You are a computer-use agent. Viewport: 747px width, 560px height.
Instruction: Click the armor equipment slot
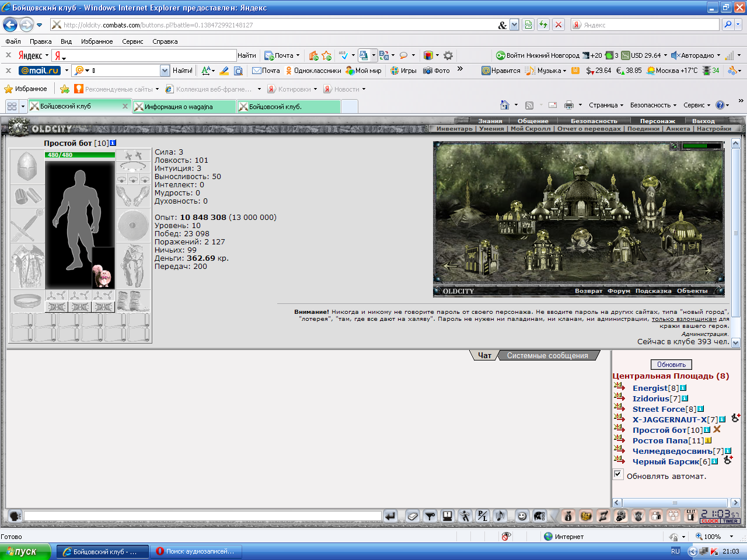point(27,266)
